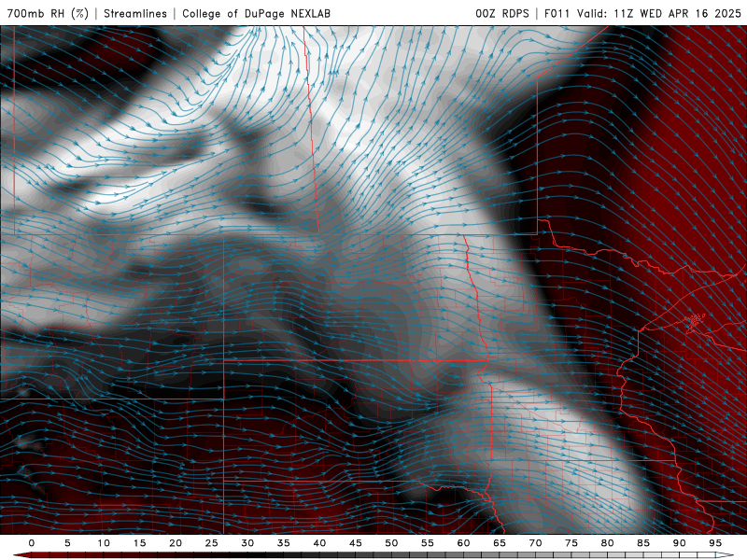The width and height of the screenshot is (747, 560).
Task: Click the "35" colorbar scale label
Action: tap(284, 543)
